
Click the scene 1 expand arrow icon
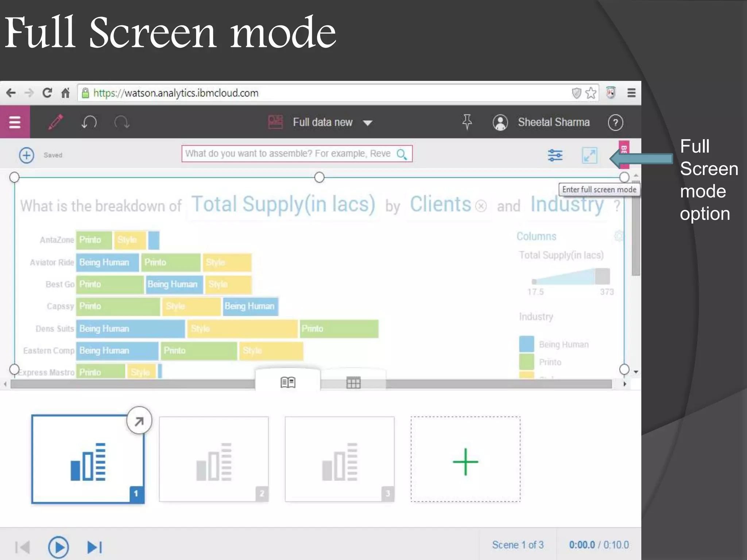point(139,421)
